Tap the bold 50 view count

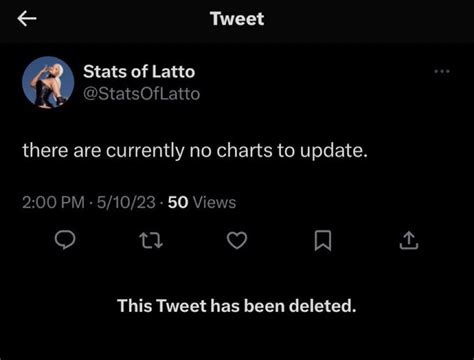(178, 202)
